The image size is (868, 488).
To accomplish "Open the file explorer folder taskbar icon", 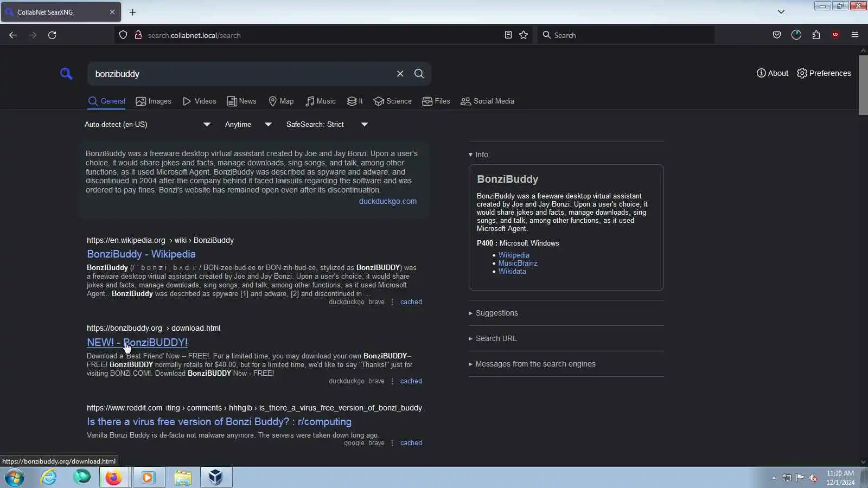I will tap(183, 478).
